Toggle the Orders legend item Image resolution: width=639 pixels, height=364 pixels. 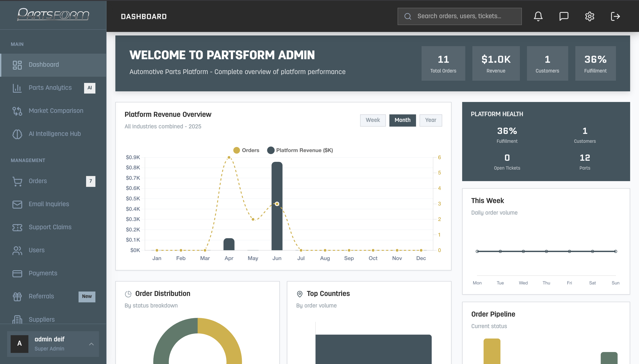pos(246,150)
